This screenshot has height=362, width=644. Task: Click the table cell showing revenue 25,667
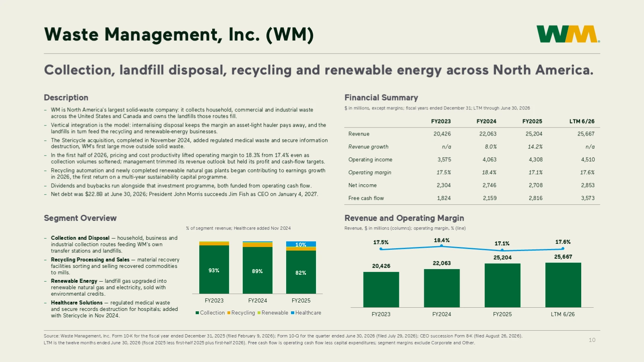586,134
